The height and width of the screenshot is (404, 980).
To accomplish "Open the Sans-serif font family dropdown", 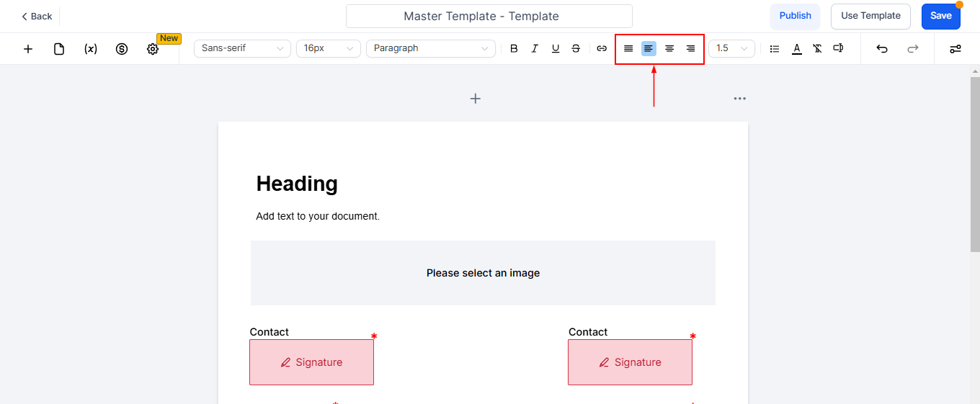I will (242, 48).
